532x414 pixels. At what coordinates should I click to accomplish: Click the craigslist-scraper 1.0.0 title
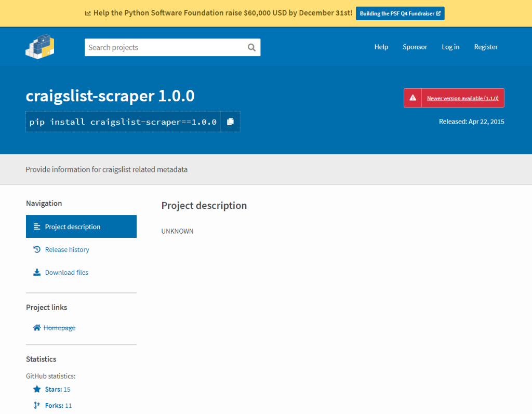tap(110, 96)
